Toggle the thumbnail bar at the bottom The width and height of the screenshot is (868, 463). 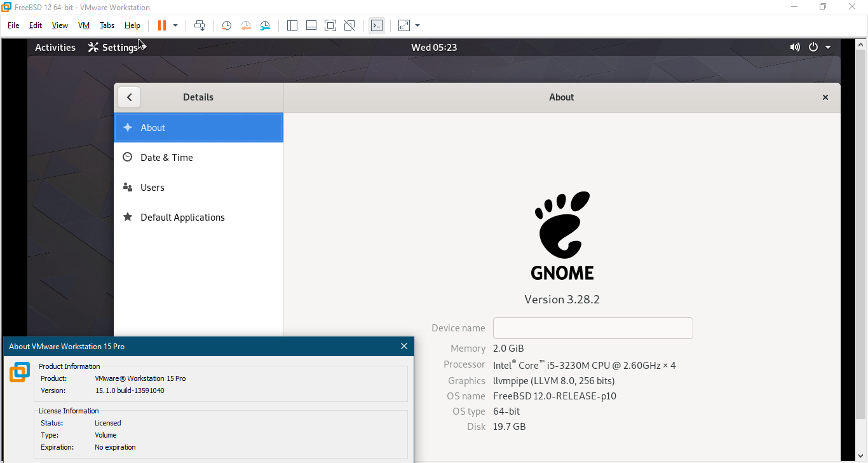pos(311,25)
